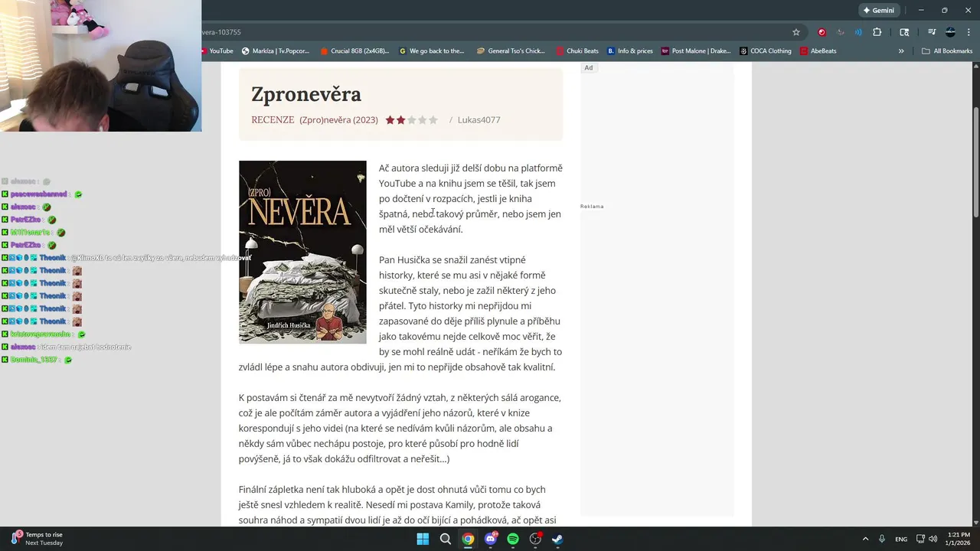The height and width of the screenshot is (551, 980).
Task: Click the RECENZE category link
Action: click(273, 120)
